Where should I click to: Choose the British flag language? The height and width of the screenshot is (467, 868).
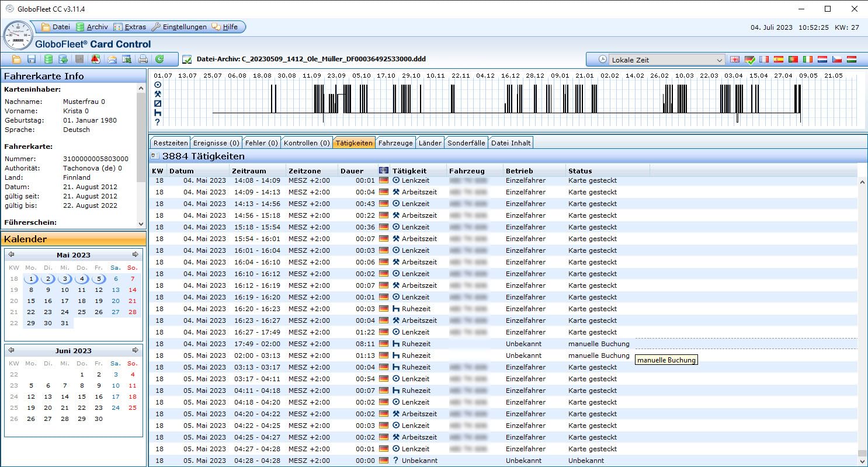(x=735, y=60)
